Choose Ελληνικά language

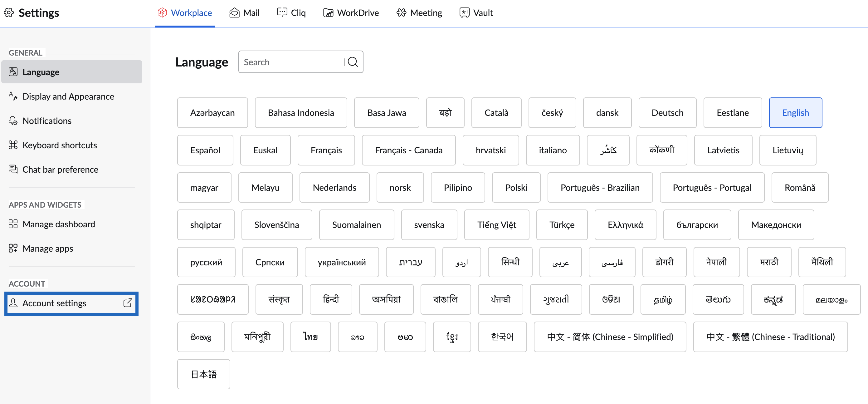coord(625,224)
